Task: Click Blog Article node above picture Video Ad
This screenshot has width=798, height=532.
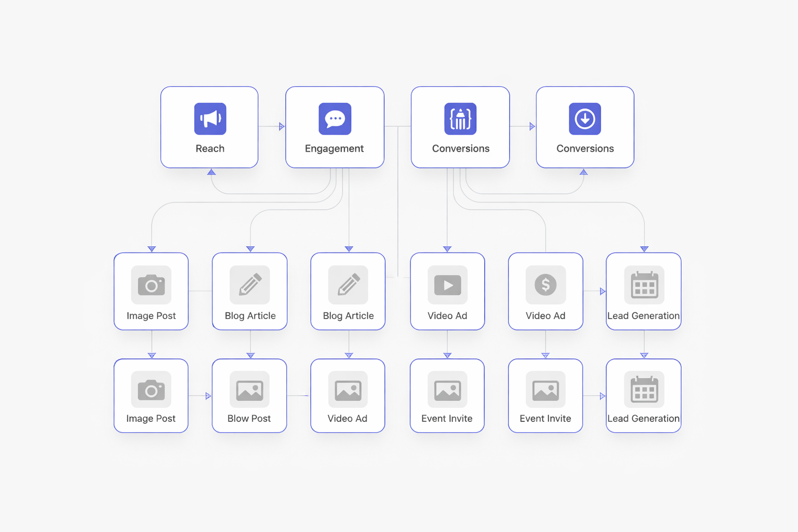Action: point(348,291)
